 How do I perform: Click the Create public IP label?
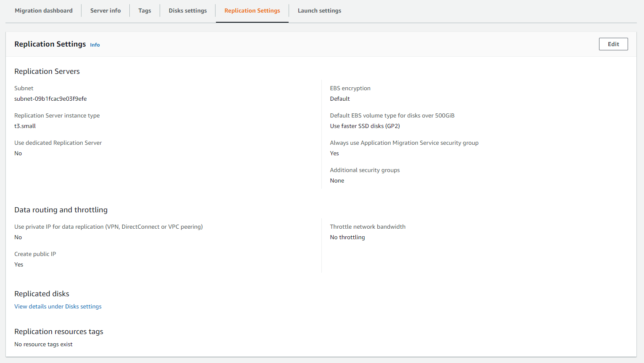[35, 254]
